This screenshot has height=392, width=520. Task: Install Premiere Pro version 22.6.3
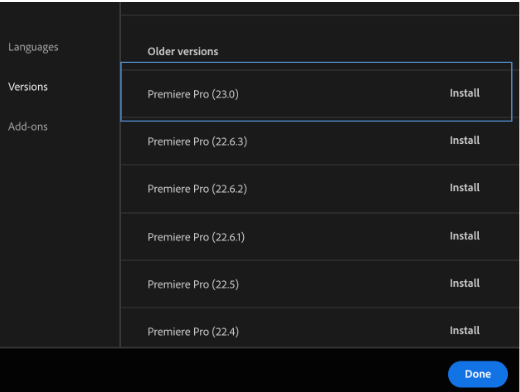(x=465, y=140)
